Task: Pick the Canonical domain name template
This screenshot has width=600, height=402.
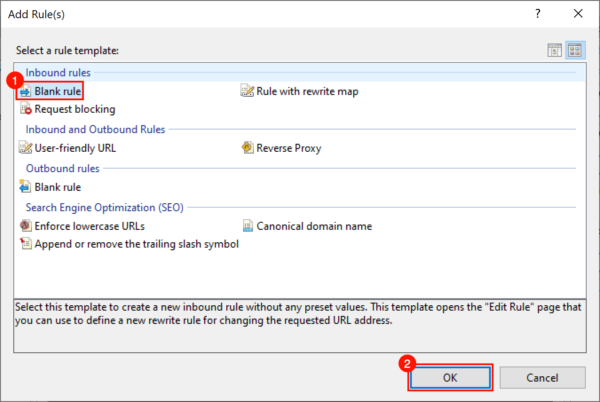Action: pos(313,226)
